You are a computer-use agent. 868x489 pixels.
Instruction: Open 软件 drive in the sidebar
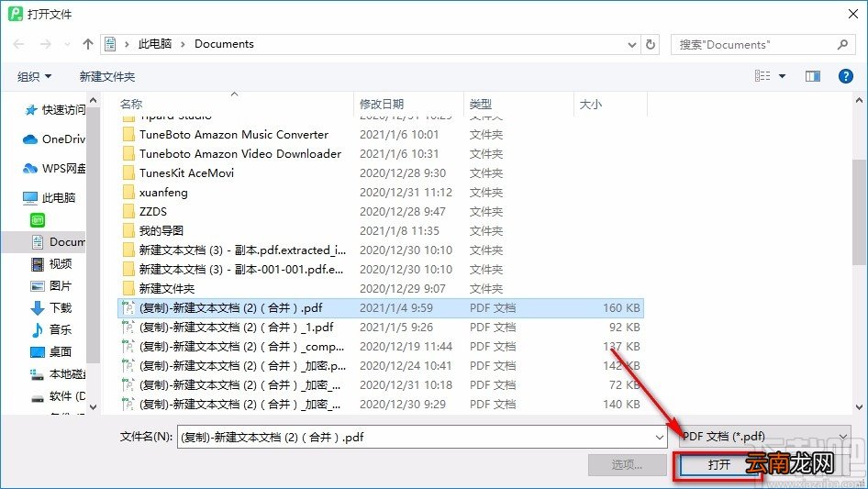(58, 396)
